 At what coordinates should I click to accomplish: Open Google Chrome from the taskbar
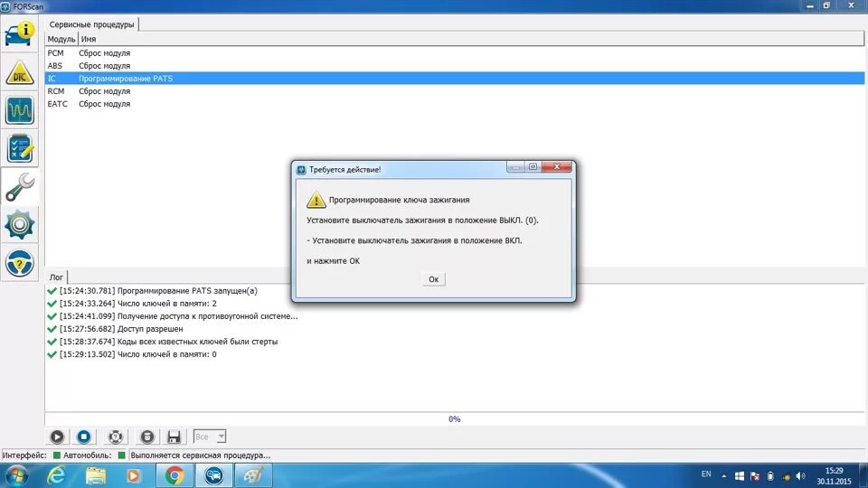coord(175,476)
